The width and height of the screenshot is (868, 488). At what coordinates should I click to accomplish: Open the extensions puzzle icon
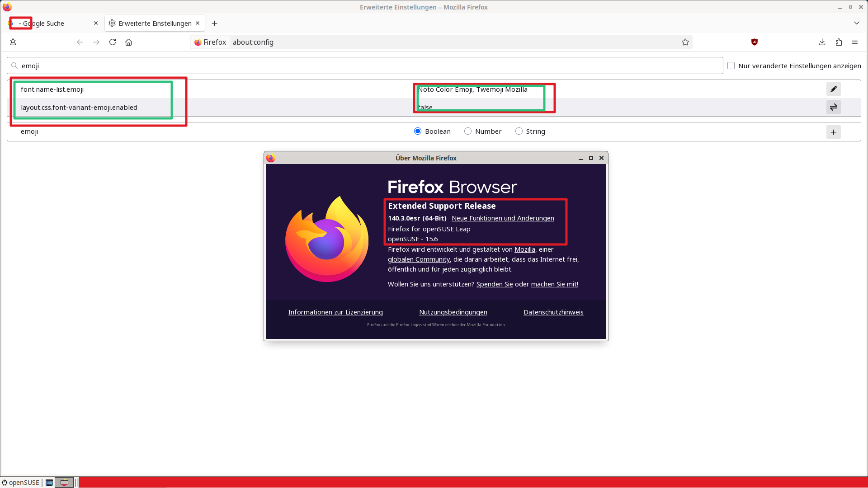(x=839, y=42)
